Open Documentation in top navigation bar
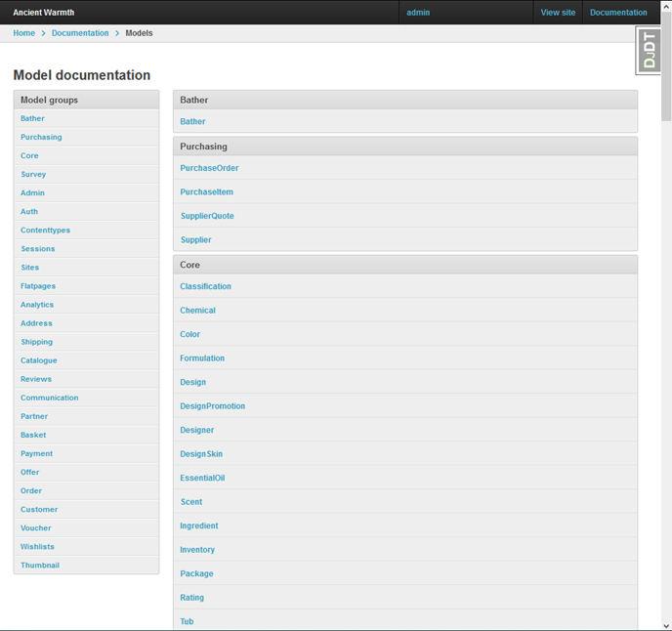This screenshot has height=631, width=672. point(618,13)
